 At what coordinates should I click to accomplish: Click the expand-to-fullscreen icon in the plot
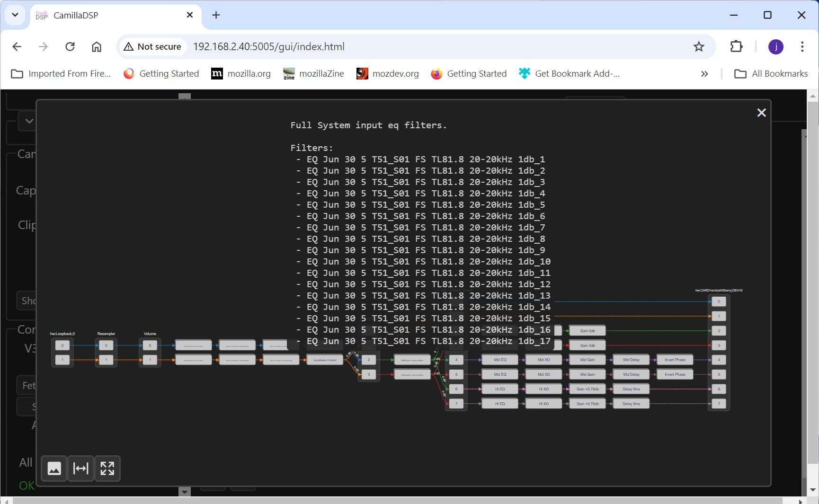(107, 469)
